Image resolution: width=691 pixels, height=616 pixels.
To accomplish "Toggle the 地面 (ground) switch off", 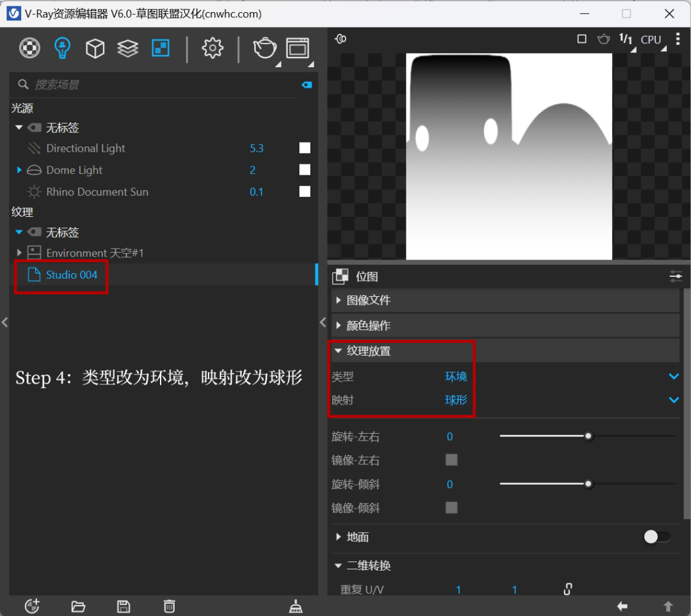I will [x=656, y=537].
